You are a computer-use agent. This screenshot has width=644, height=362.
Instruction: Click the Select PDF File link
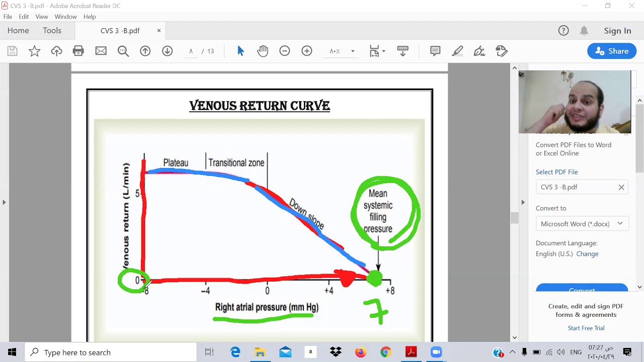click(x=556, y=172)
